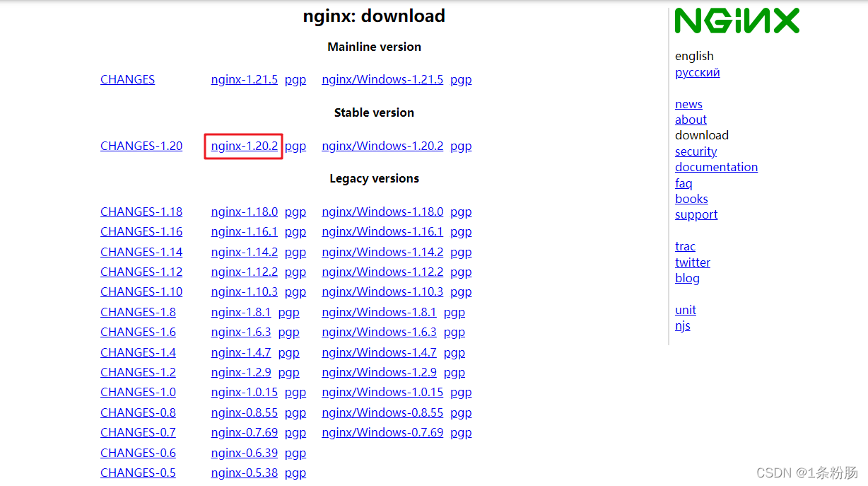Download nginx-0.5.38 source
The height and width of the screenshot is (486, 868).
(x=245, y=473)
